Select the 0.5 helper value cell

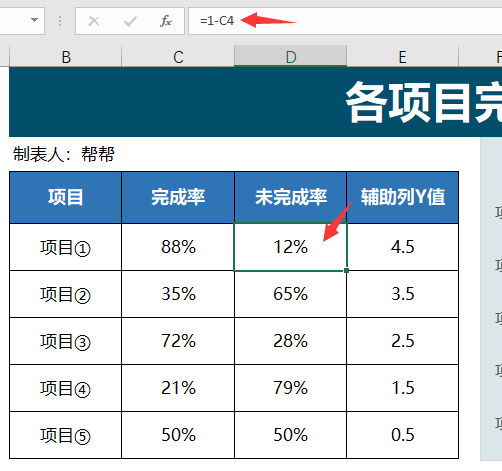403,435
